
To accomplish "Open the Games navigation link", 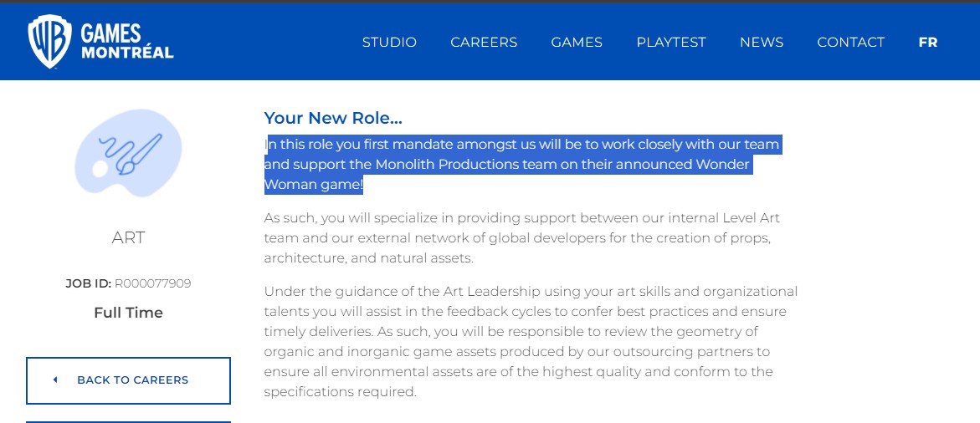I will (x=577, y=42).
